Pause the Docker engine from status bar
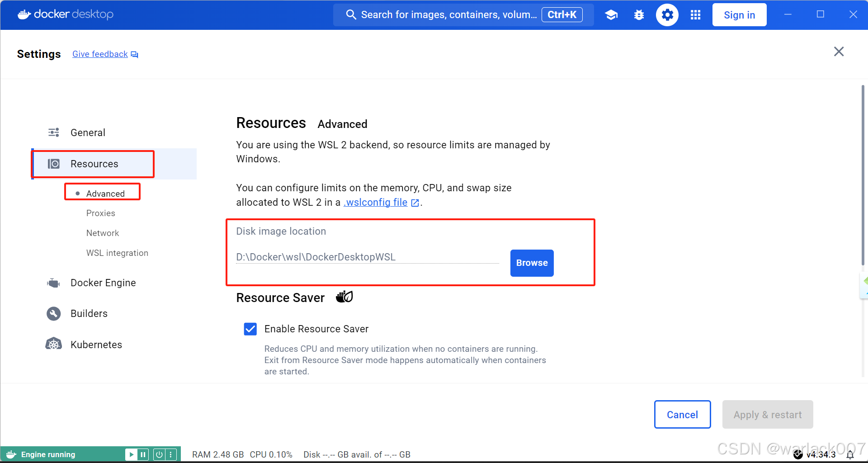Screen dimensions: 868x463 [143, 454]
